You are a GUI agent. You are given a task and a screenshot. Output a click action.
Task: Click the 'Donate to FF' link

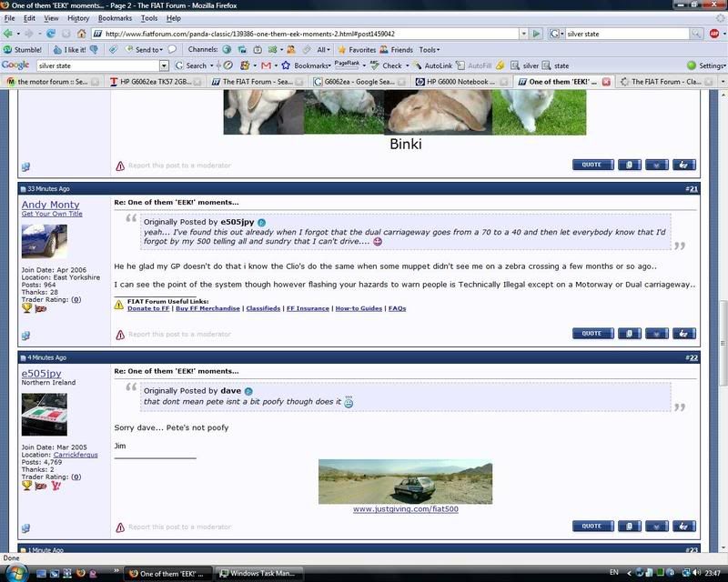(x=148, y=308)
